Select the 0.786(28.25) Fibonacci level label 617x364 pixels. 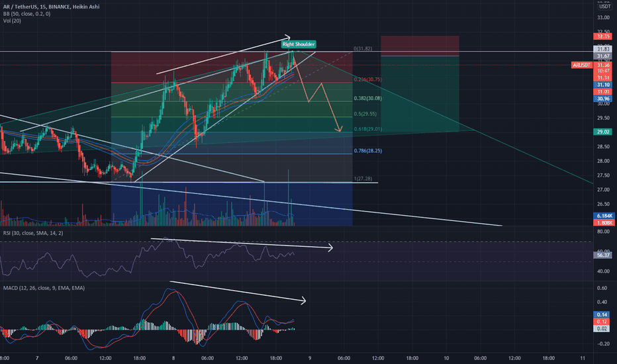tap(368, 151)
